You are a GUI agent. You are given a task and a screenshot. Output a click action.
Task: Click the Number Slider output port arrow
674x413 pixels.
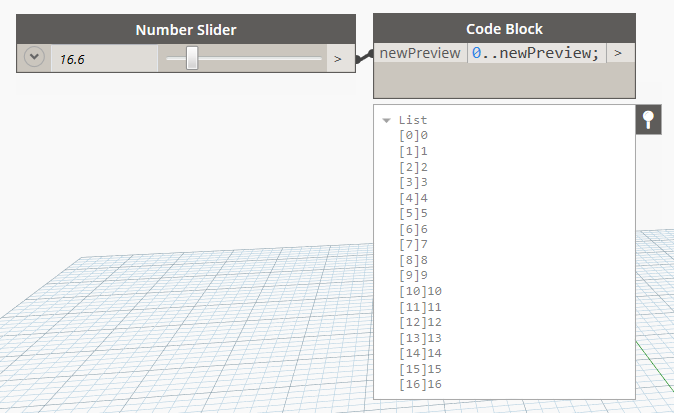(x=338, y=59)
